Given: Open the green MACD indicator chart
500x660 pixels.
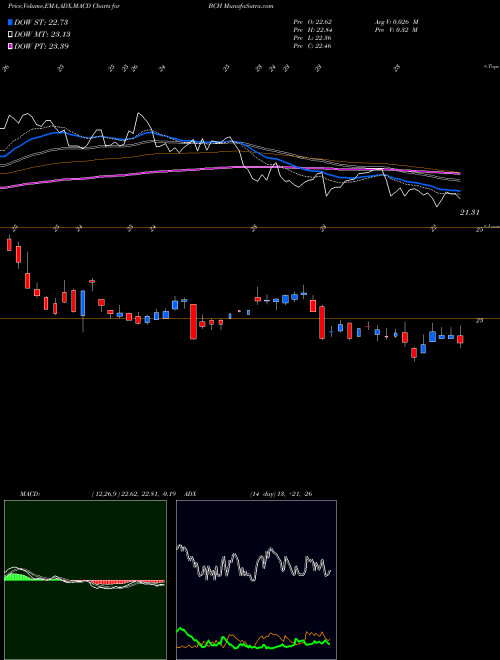Looking at the screenshot, I should coord(85,580).
